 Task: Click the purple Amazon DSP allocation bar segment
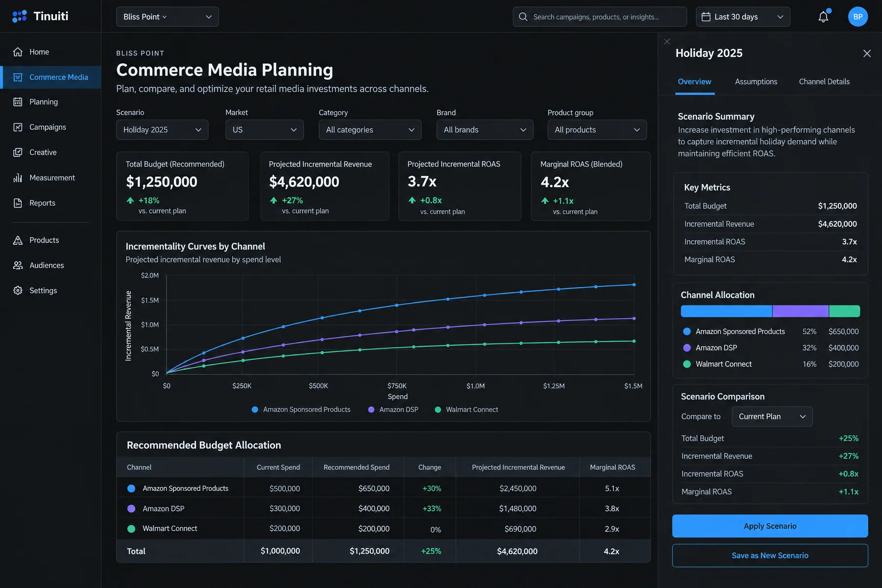(x=800, y=311)
